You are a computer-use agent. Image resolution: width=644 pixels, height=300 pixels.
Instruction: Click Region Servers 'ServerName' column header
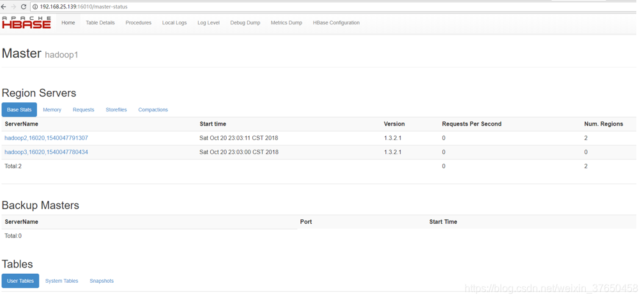coord(21,123)
